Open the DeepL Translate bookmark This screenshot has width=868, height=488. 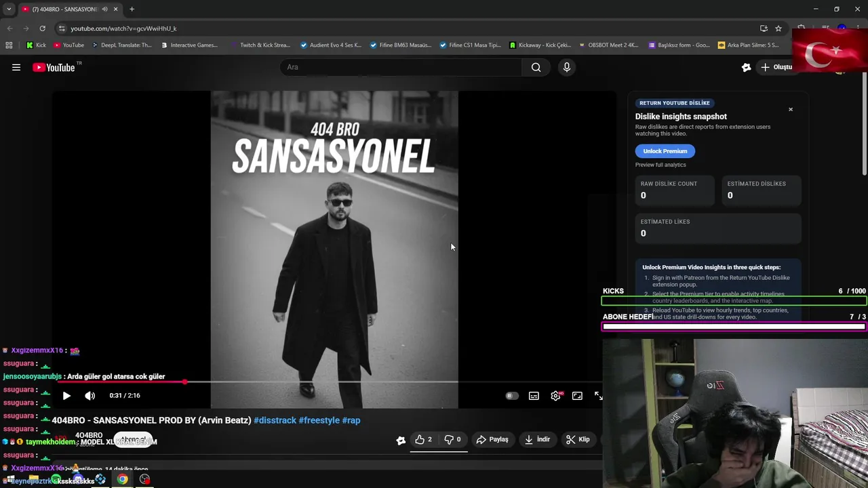point(121,45)
